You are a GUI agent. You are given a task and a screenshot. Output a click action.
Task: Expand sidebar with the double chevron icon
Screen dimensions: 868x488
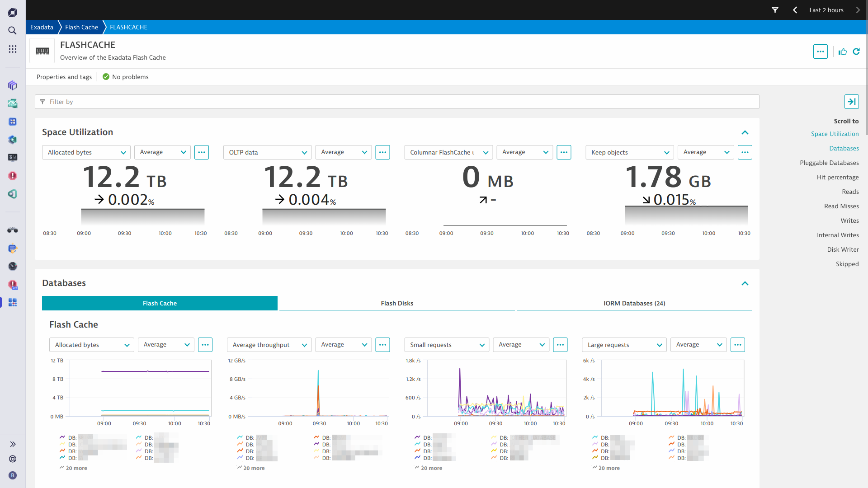coord(13,444)
